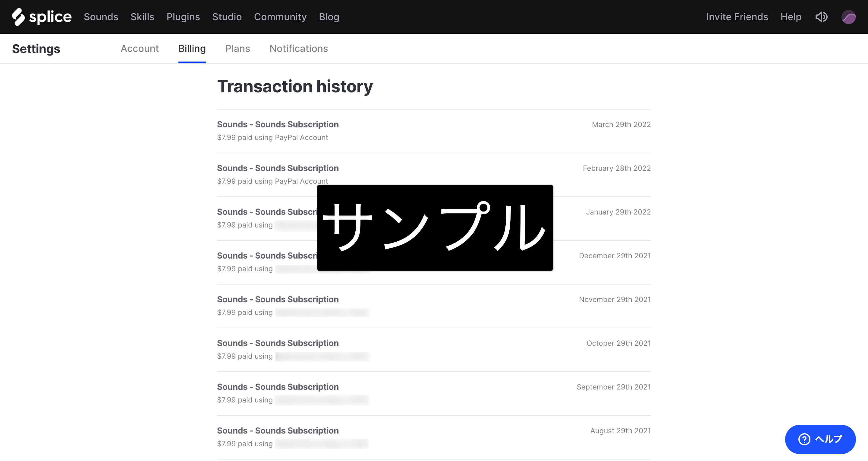Navigate to Studio in header
Image resolution: width=868 pixels, height=461 pixels.
click(x=227, y=17)
